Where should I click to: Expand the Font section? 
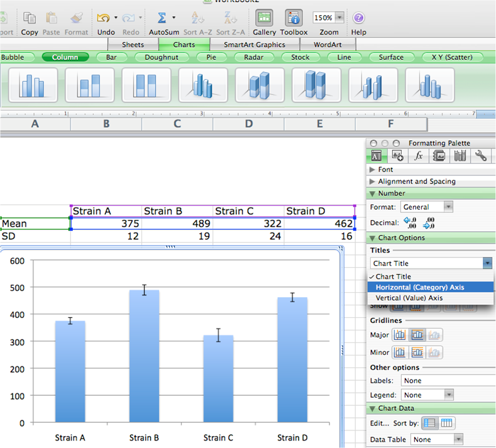373,170
